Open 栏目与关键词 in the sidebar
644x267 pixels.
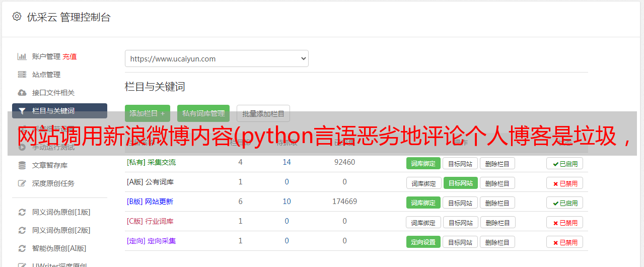(x=59, y=111)
